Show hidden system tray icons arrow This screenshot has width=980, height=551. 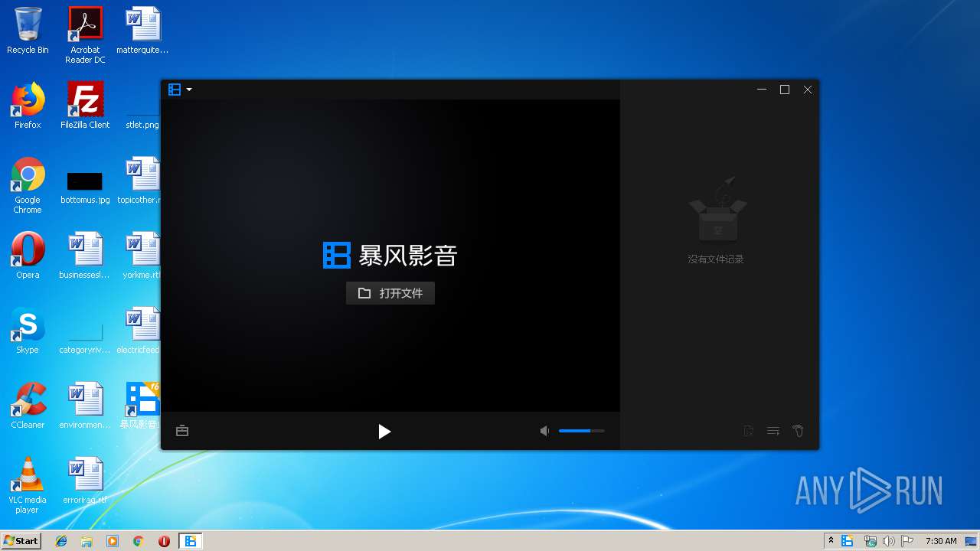[831, 540]
